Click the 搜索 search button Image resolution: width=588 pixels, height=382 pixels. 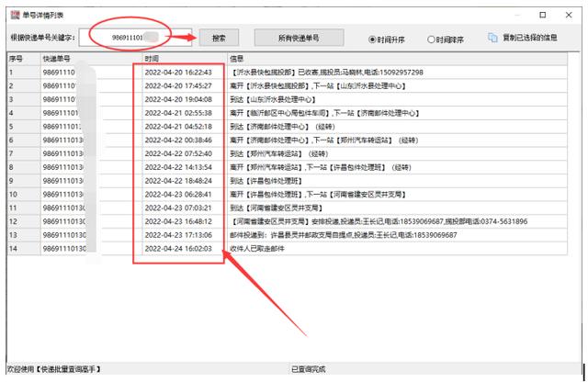(219, 38)
